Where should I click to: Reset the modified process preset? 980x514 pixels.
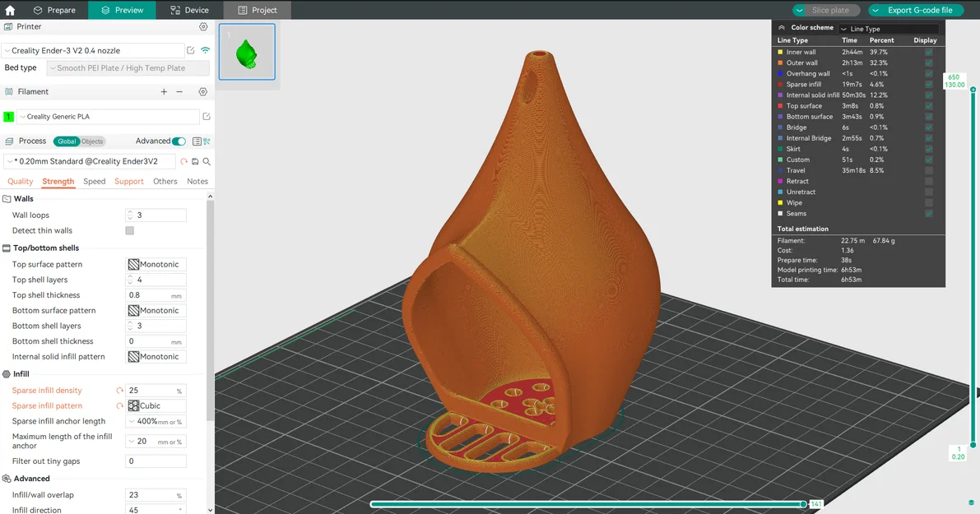point(183,162)
